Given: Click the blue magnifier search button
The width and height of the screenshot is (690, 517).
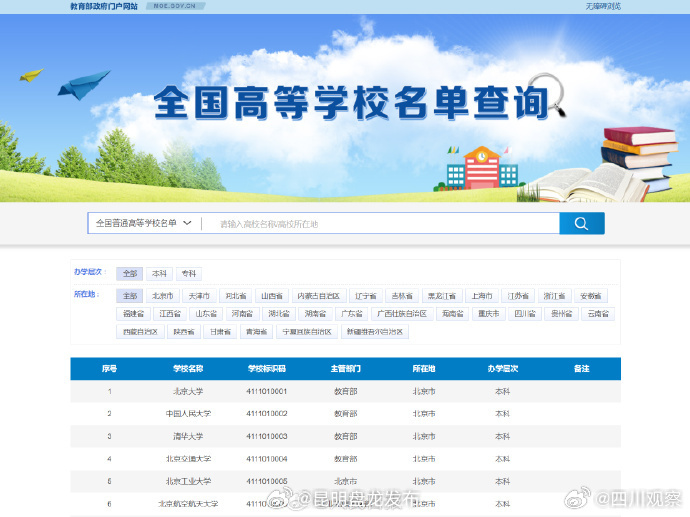Looking at the screenshot, I should (581, 223).
